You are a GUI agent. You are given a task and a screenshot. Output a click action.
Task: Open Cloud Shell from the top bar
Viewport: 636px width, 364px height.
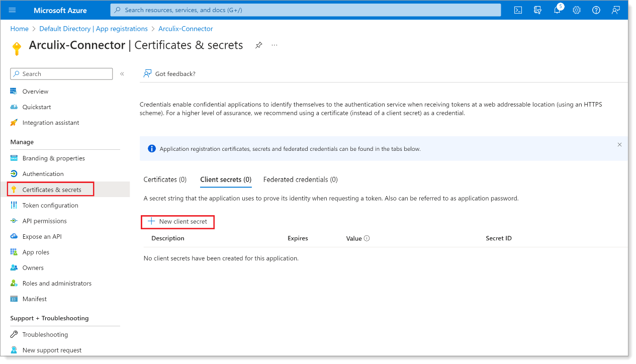coord(518,10)
